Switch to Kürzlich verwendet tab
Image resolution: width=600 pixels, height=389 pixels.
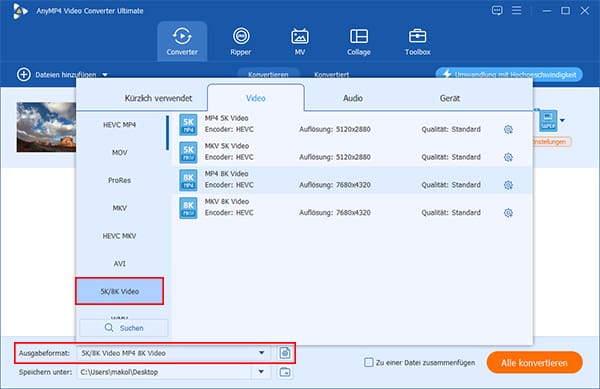pyautogui.click(x=158, y=98)
